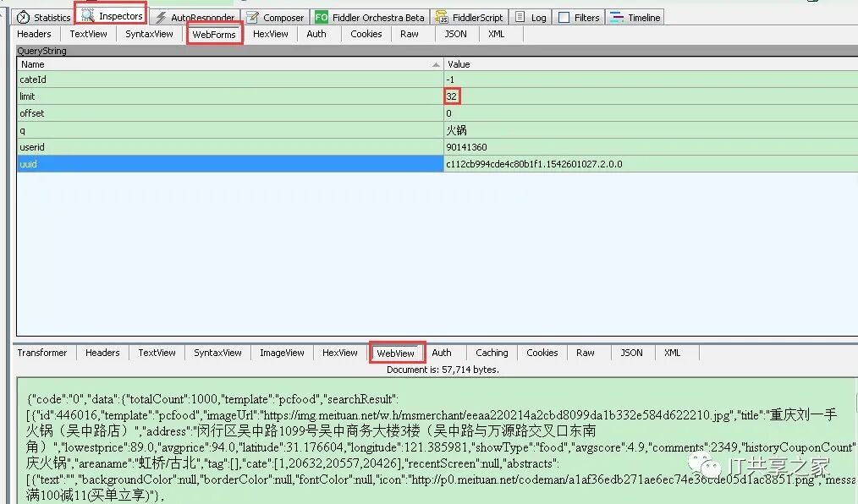Image resolution: width=858 pixels, height=504 pixels.
Task: Select request Headers inspector tab
Action: tap(34, 34)
